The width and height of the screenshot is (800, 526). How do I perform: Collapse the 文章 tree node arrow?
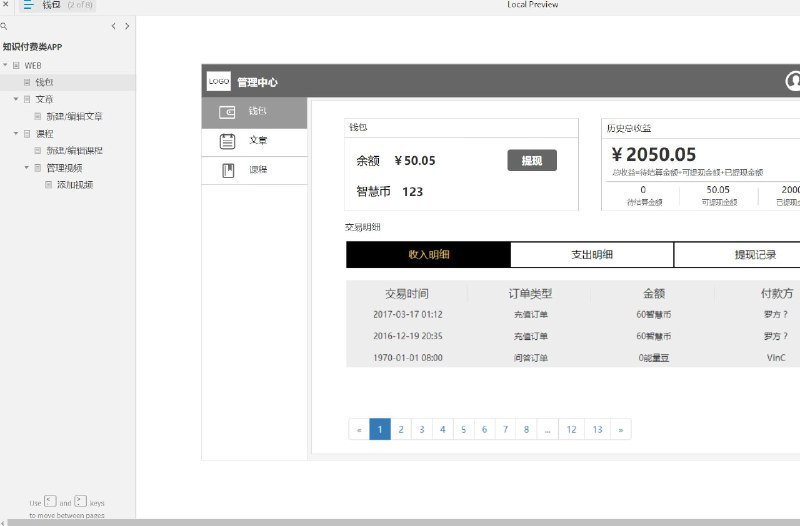pyautogui.click(x=16, y=99)
